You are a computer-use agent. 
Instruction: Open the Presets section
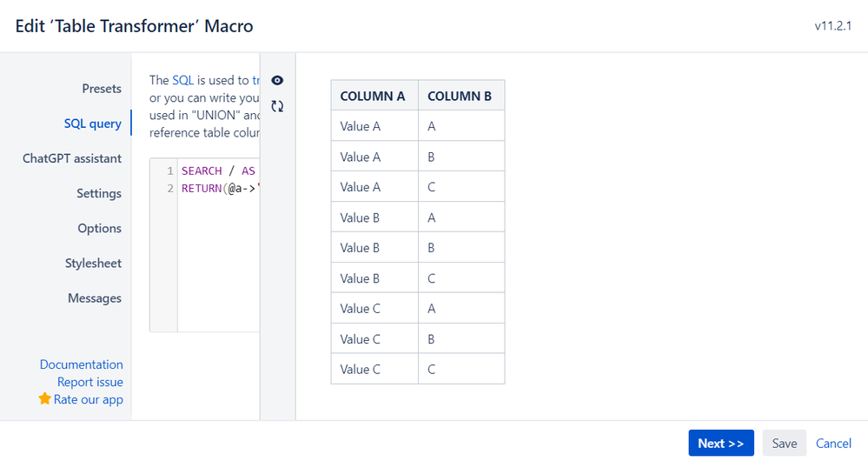(102, 89)
